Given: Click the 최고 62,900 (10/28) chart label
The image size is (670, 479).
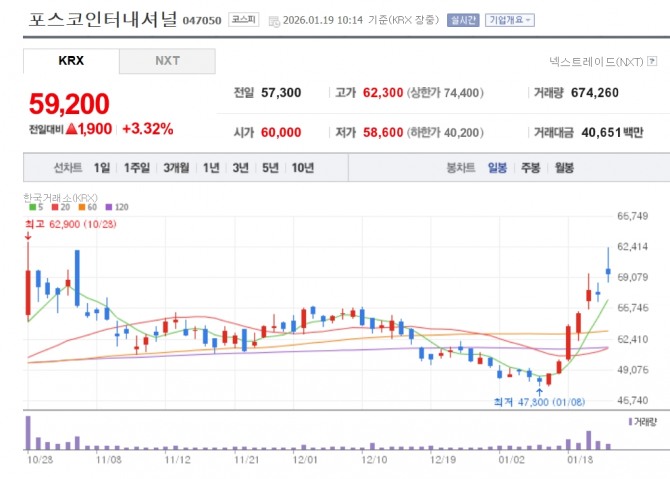Looking at the screenshot, I should [x=71, y=224].
